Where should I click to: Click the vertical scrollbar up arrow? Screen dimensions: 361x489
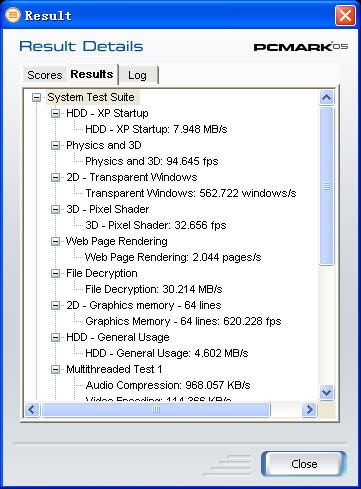pos(326,98)
